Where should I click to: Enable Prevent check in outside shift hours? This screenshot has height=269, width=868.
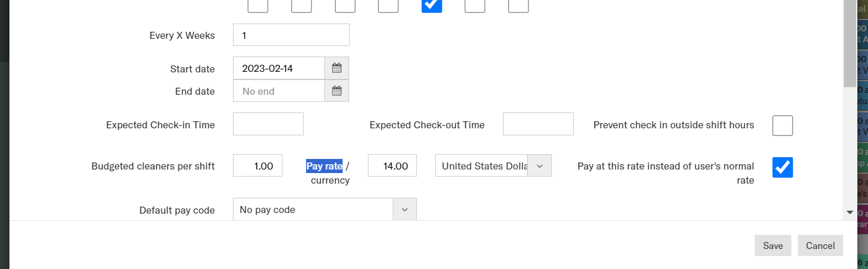point(782,125)
